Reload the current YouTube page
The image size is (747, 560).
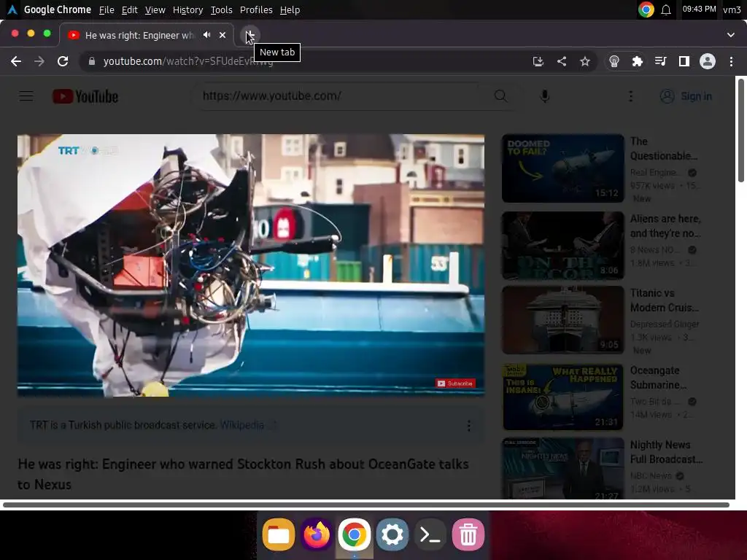(x=63, y=61)
